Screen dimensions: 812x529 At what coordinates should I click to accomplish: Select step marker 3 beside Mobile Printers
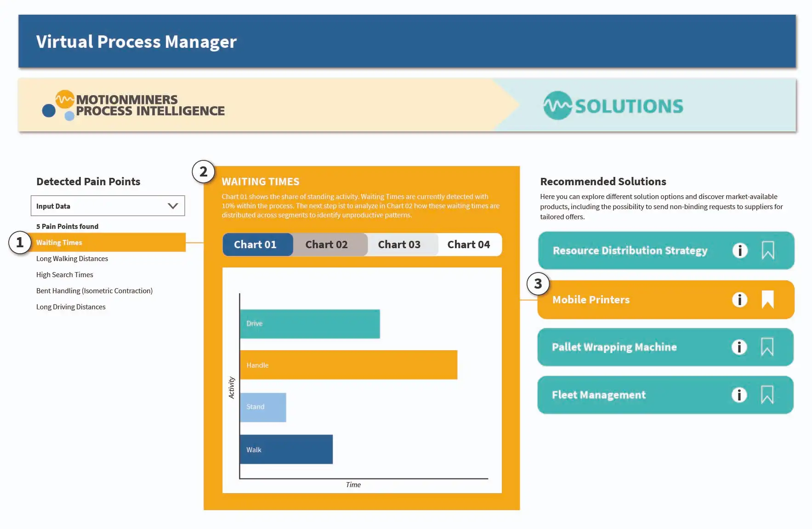click(x=538, y=284)
